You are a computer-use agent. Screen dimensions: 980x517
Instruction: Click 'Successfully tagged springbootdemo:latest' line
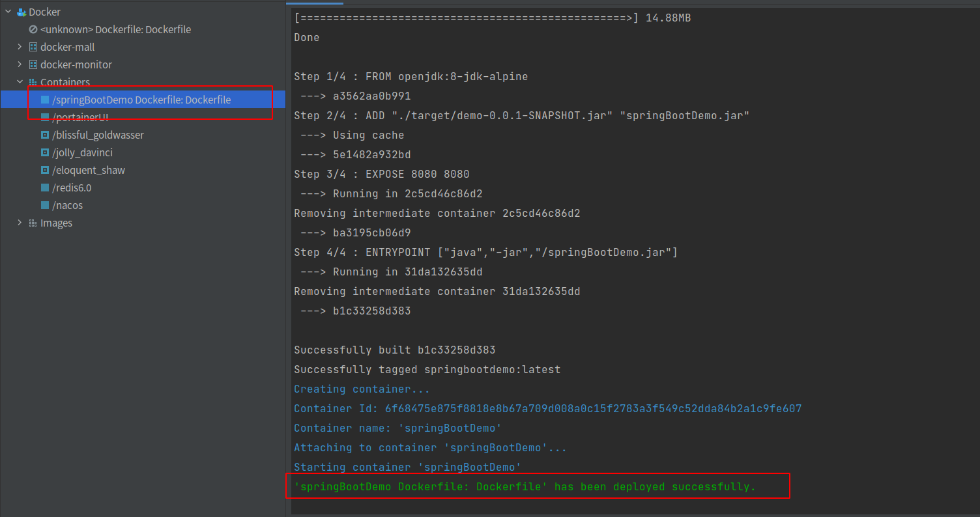tap(427, 370)
